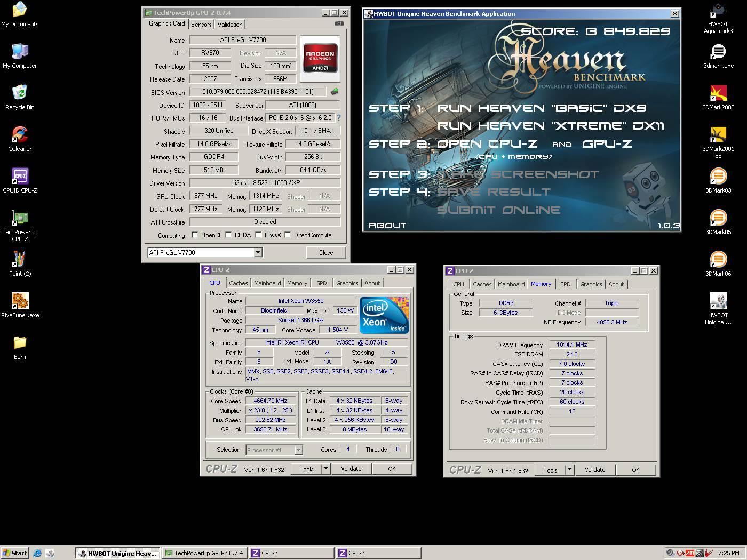Click Tools button in CPU-Z CPU window
The height and width of the screenshot is (560, 747).
[x=307, y=469]
